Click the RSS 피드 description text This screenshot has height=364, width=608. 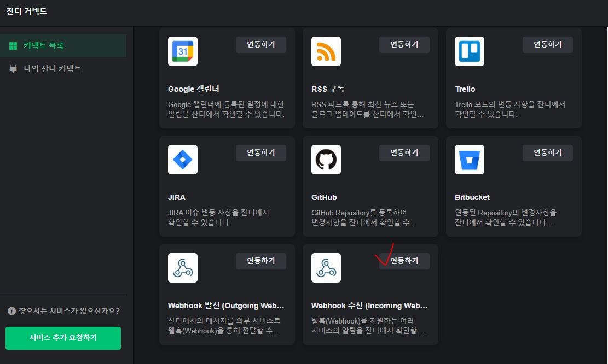tap(367, 109)
